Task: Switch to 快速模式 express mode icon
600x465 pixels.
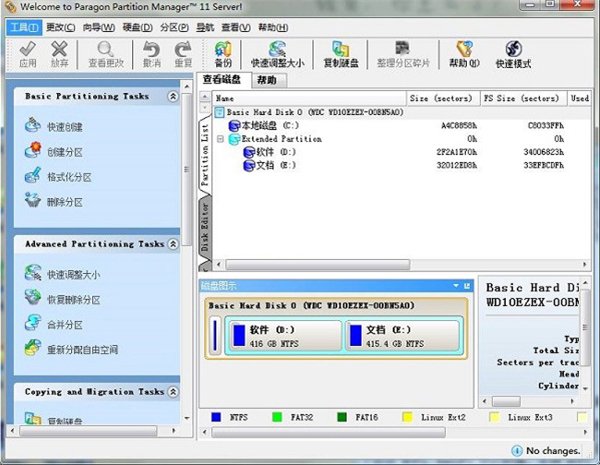Action: point(513,53)
